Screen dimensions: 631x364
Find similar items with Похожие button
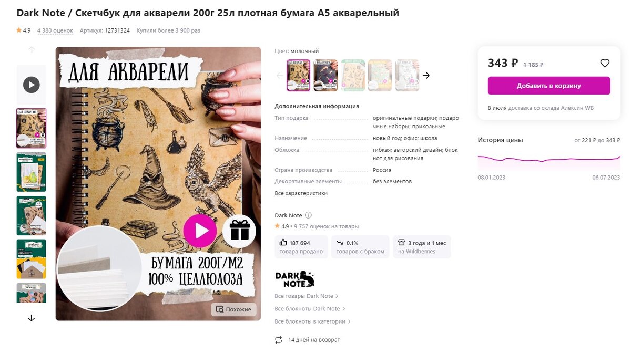coord(233,309)
